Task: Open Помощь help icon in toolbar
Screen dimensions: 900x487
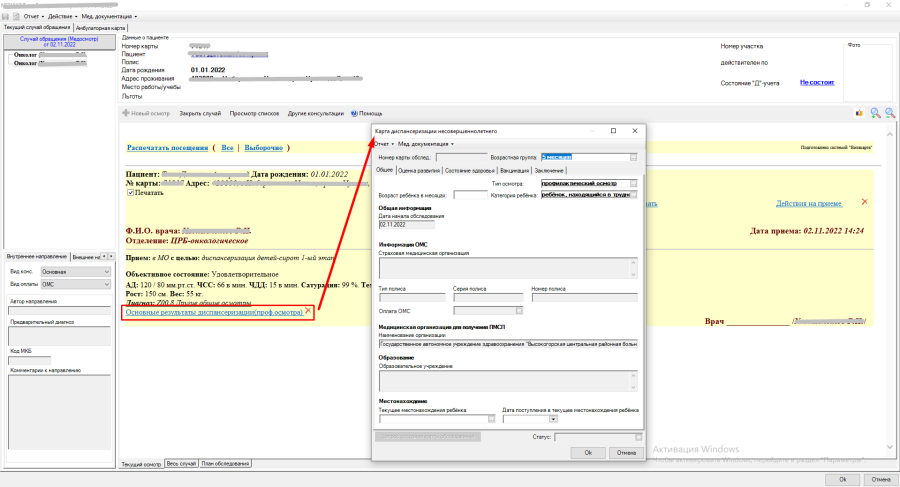Action: [354, 114]
